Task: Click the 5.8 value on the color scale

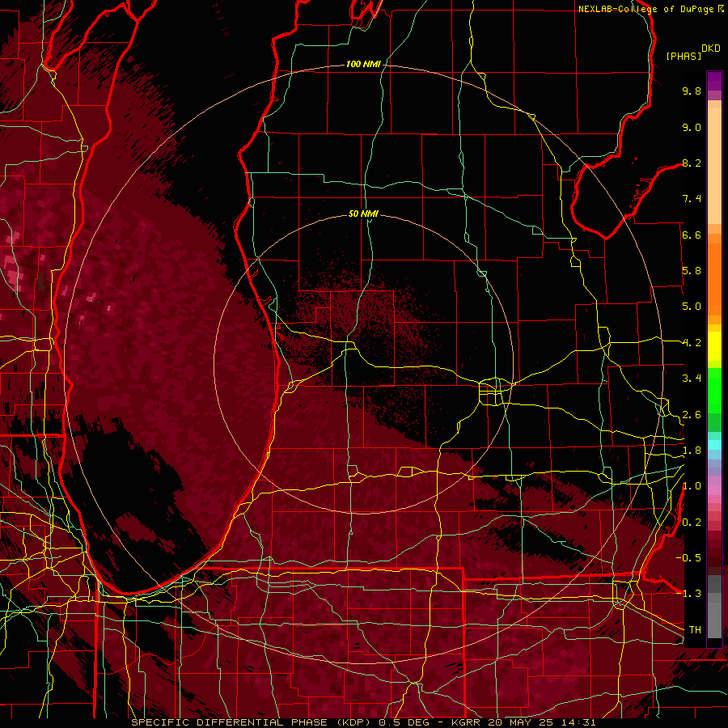Action: click(692, 271)
